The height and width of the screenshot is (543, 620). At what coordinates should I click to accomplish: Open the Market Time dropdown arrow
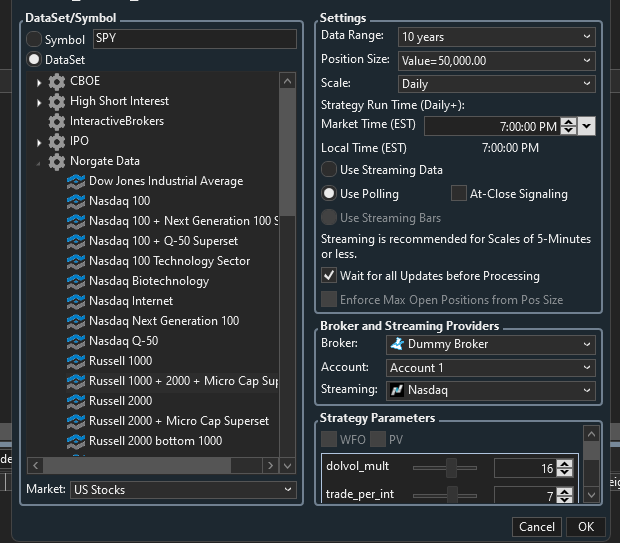click(587, 126)
